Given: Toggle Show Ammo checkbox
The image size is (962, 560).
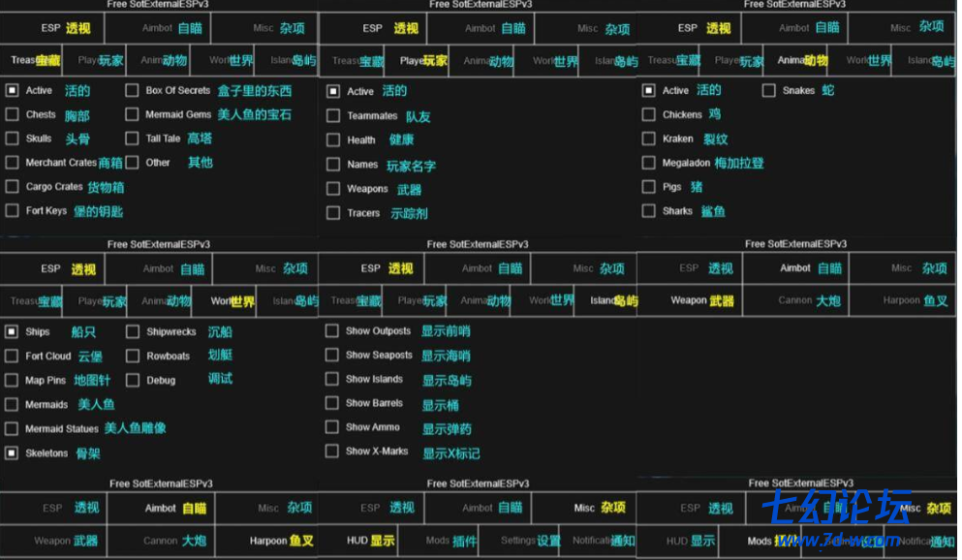Looking at the screenshot, I should point(332,427).
